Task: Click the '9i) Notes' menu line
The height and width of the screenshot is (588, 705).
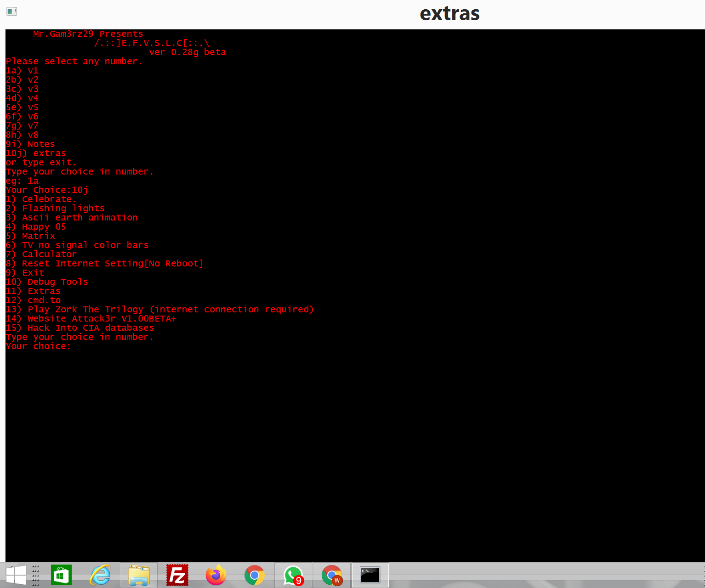Action: pos(30,144)
